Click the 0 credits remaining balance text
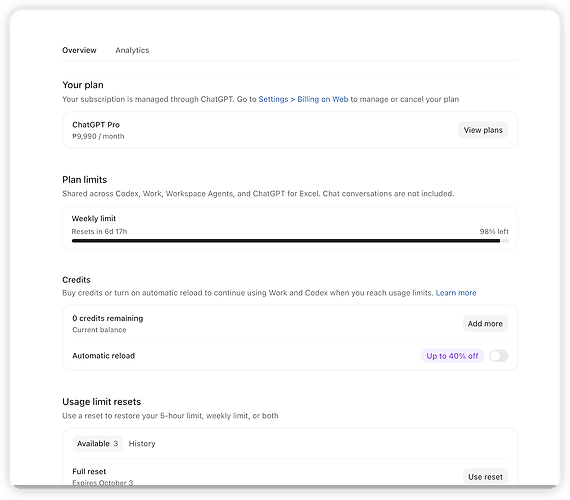 (x=108, y=318)
